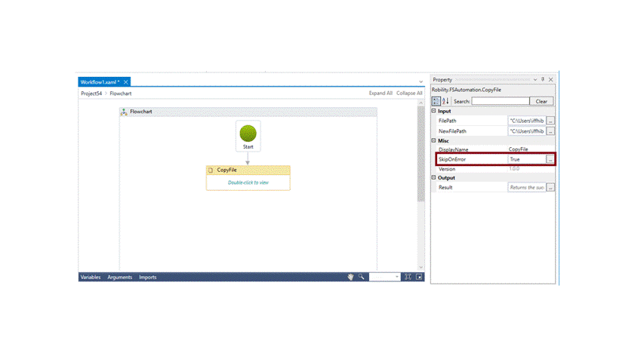This screenshot has width=644, height=362.
Task: Sort properties alphabetically
Action: click(x=445, y=101)
